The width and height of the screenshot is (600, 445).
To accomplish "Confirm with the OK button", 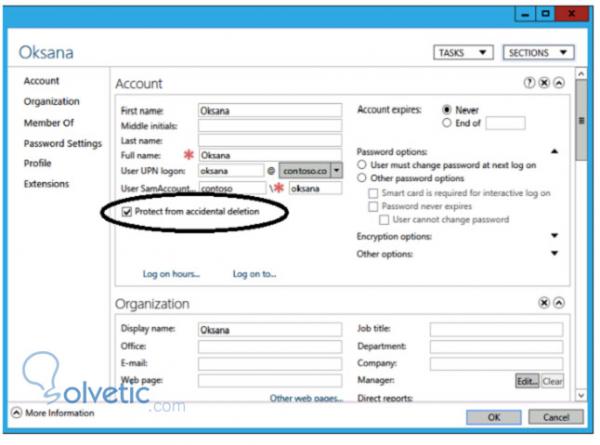I will pos(494,417).
